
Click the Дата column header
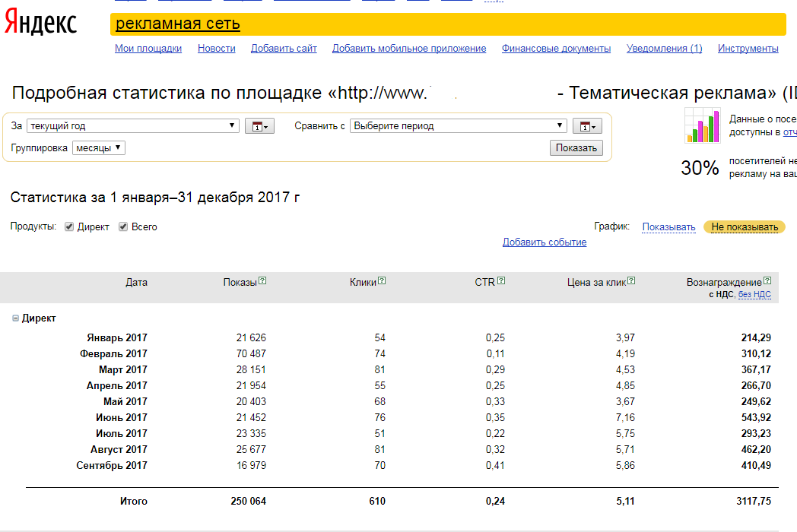point(136,283)
